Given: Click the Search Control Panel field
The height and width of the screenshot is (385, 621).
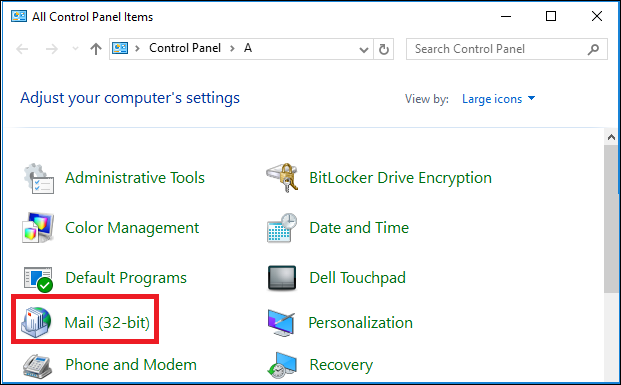Looking at the screenshot, I should [507, 49].
